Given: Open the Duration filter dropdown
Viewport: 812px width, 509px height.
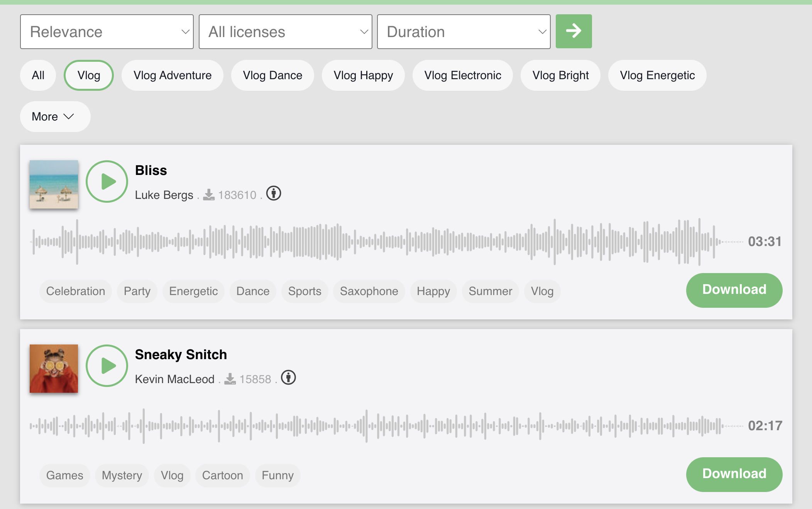Looking at the screenshot, I should [x=464, y=32].
